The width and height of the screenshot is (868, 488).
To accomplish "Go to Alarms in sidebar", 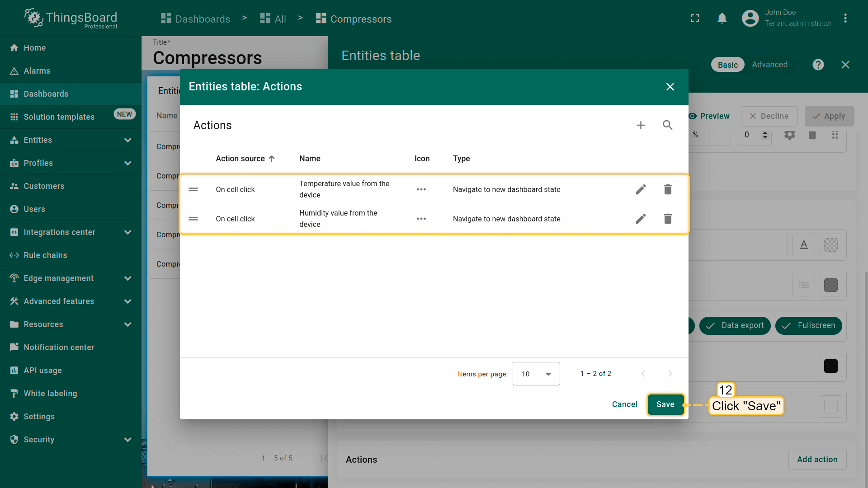I will [x=37, y=71].
